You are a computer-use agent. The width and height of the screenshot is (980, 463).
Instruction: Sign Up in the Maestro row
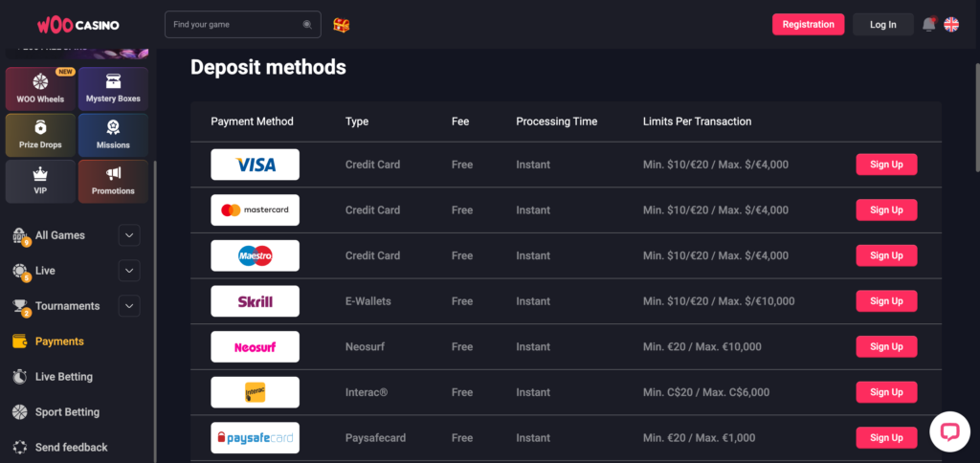coord(886,255)
